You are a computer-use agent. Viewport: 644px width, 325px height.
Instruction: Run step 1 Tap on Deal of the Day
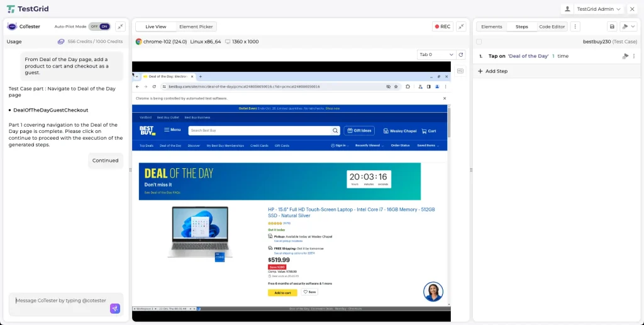coord(626,56)
